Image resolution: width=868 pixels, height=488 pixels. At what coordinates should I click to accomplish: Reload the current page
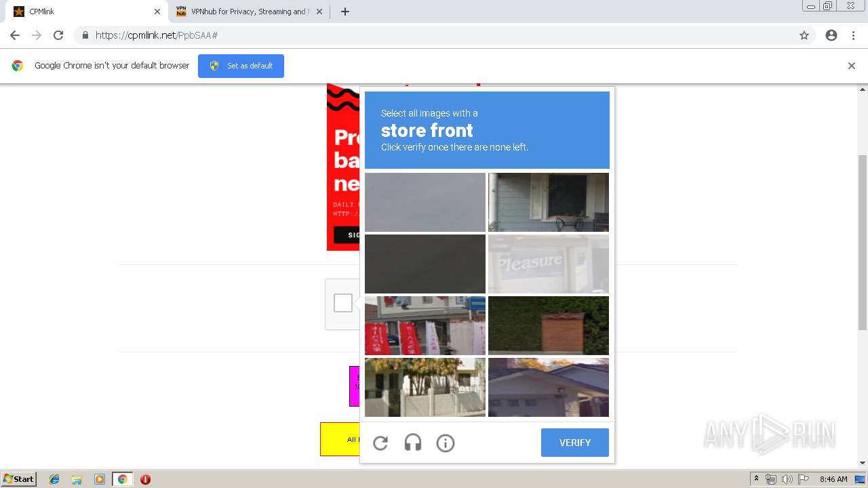tap(58, 35)
